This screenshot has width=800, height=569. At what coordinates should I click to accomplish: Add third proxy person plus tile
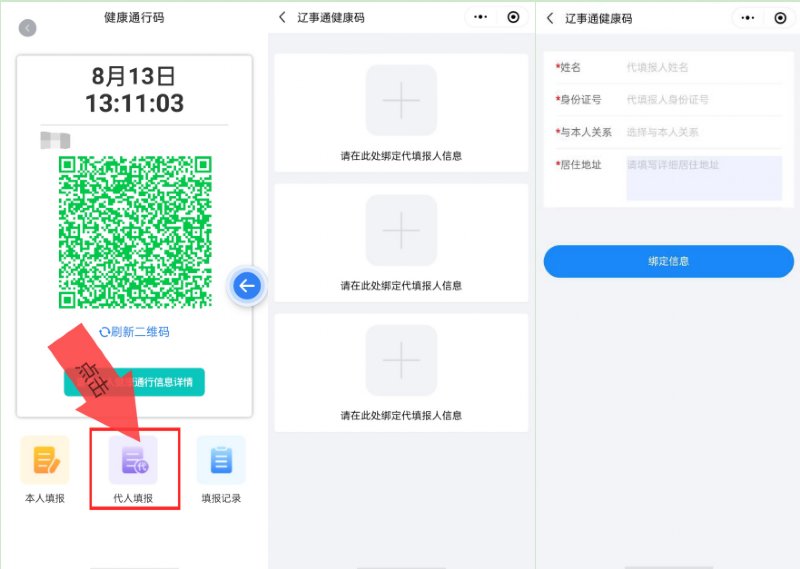401,360
